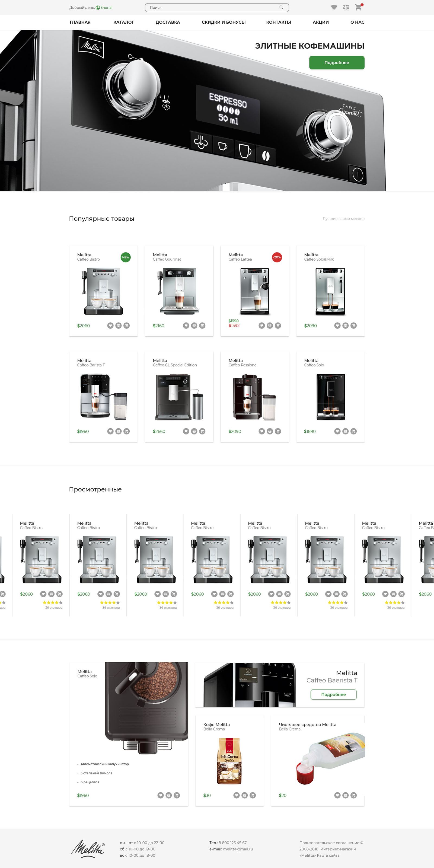Add Caffeo CL Special Edition to cart
Viewport: 434px width, 868px height.
click(x=202, y=431)
